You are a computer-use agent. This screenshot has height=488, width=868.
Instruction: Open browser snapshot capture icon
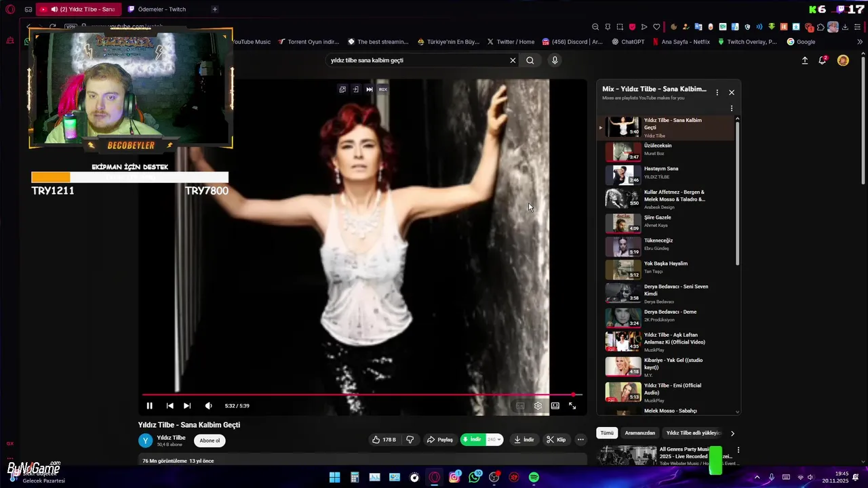(x=620, y=27)
